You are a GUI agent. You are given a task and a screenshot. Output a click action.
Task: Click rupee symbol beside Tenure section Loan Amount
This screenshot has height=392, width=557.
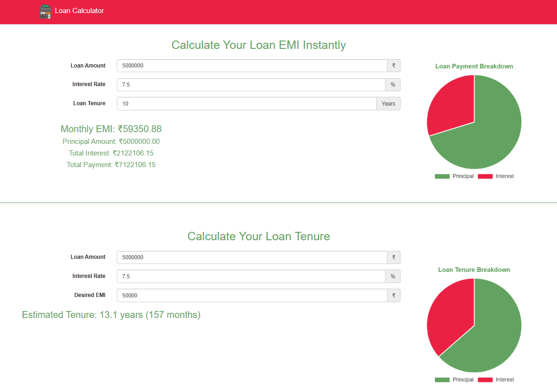(394, 257)
